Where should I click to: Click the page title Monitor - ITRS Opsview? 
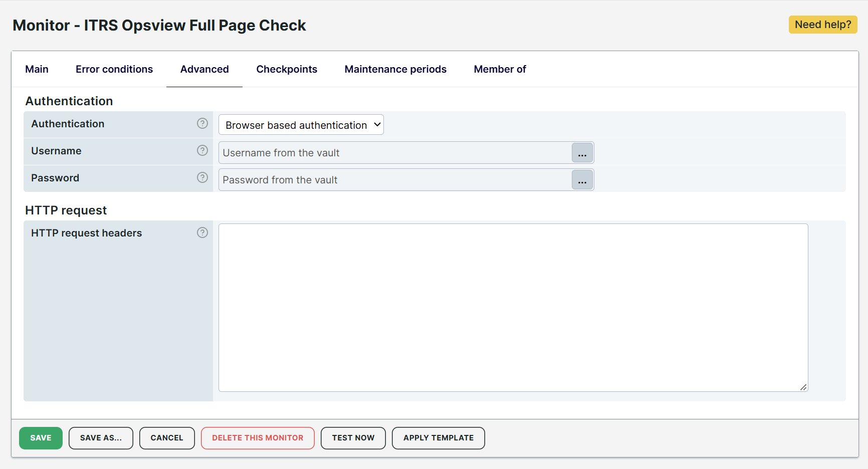tap(159, 25)
